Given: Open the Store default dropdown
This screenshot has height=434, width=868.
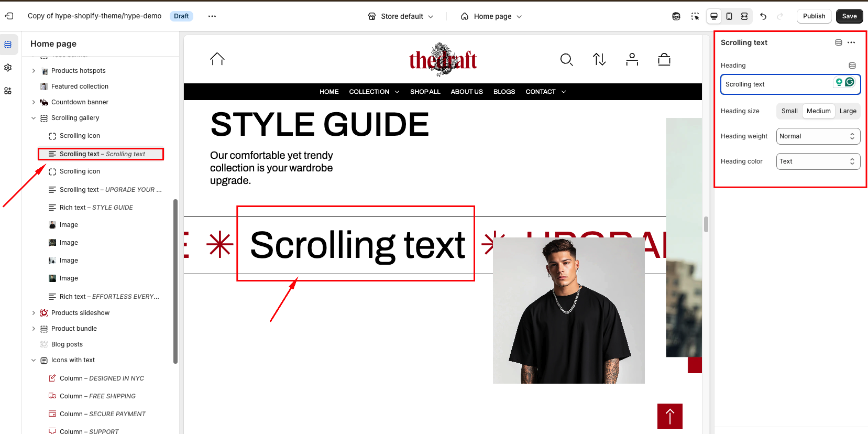Looking at the screenshot, I should 401,16.
